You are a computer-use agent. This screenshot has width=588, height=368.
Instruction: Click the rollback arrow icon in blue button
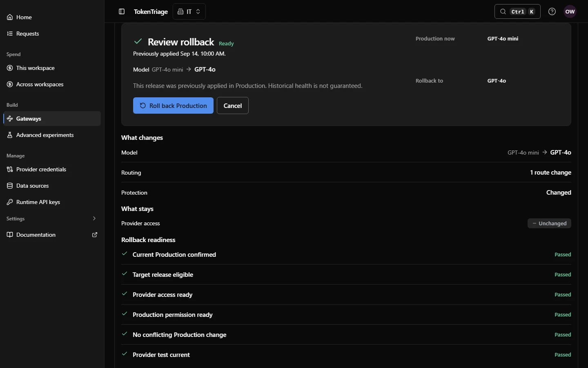(143, 105)
